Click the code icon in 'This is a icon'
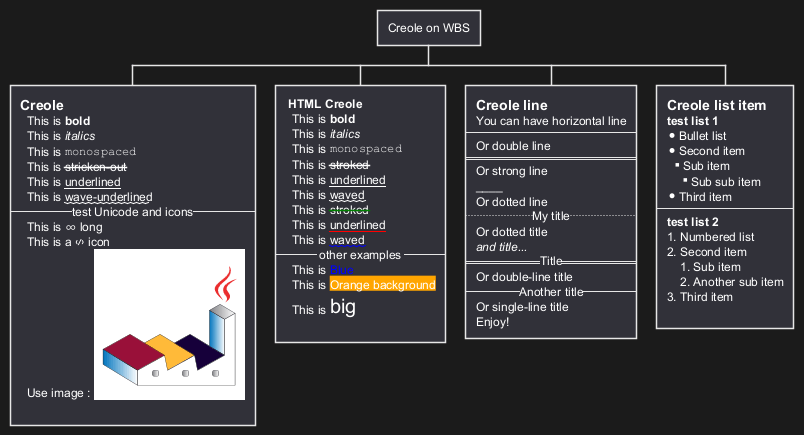Image resolution: width=804 pixels, height=435 pixels. tap(79, 243)
